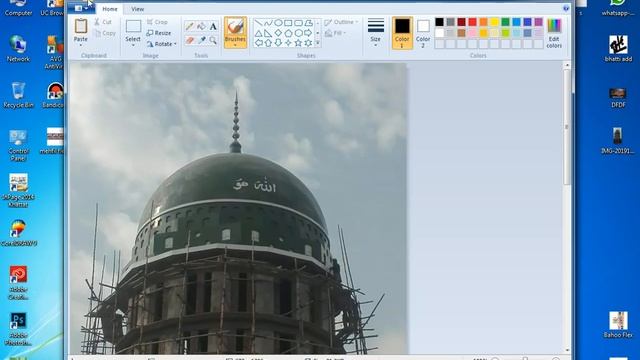The height and width of the screenshot is (360, 640).
Task: Select the Eraser tool
Action: 189,40
